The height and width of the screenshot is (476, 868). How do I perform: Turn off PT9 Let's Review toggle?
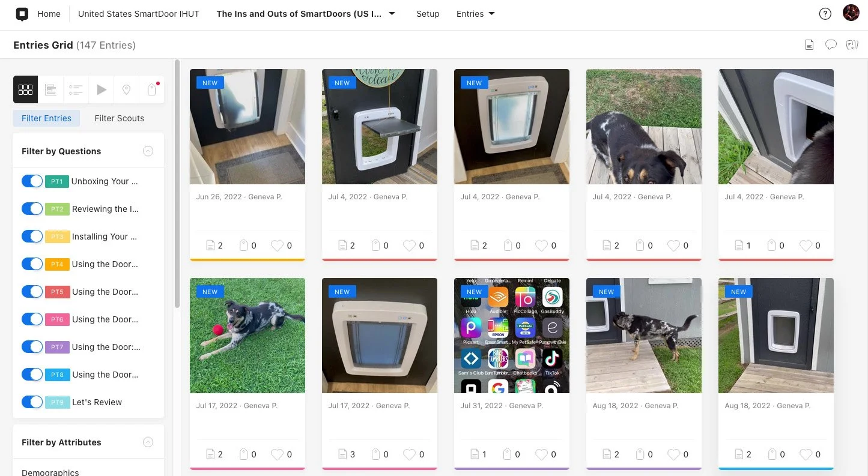(32, 402)
